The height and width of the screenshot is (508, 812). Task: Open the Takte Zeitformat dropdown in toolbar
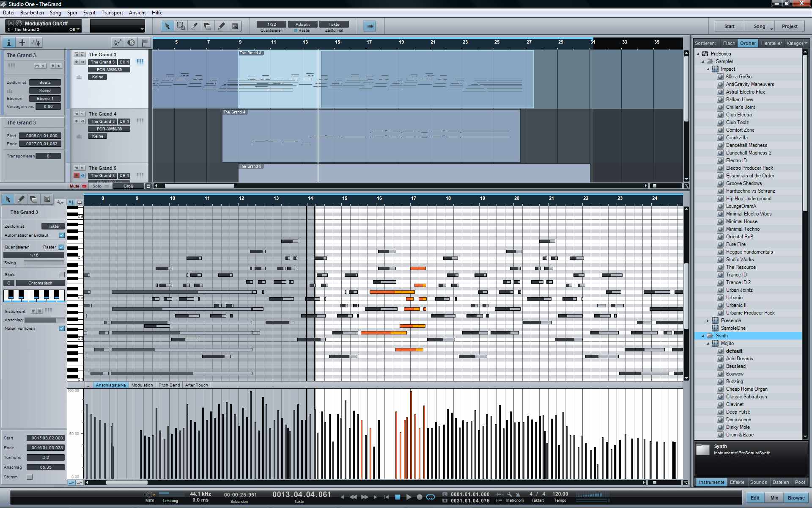[x=334, y=25]
